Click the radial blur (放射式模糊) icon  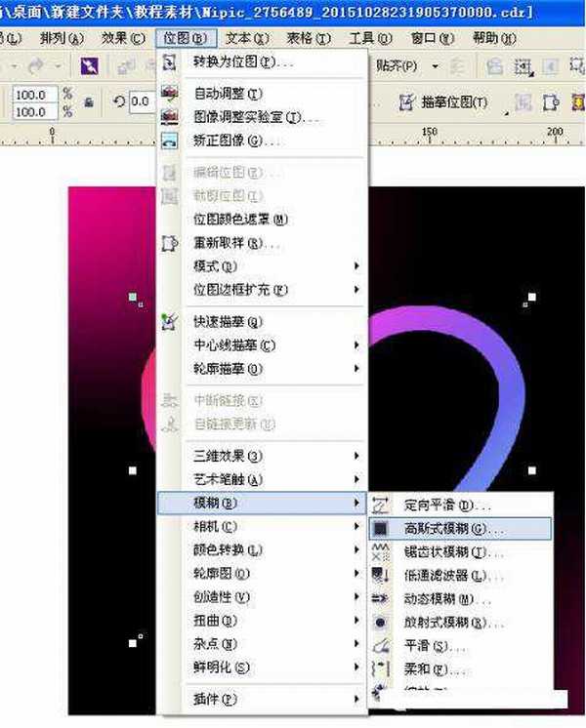pyautogui.click(x=381, y=623)
